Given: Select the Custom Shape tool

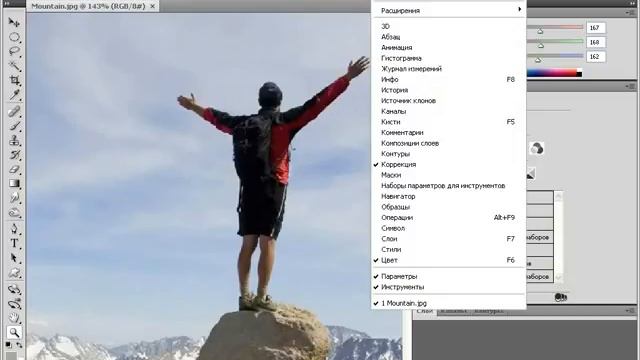Looking at the screenshot, I should (14, 272).
